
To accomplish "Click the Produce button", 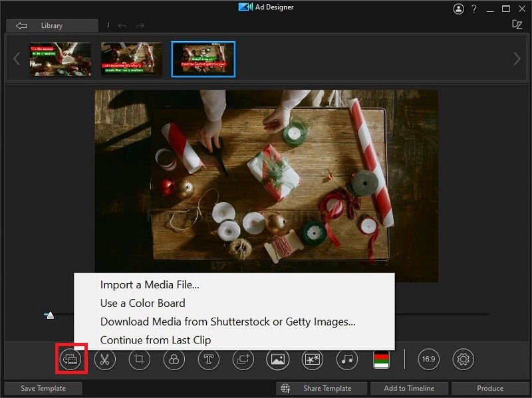I will [x=490, y=388].
